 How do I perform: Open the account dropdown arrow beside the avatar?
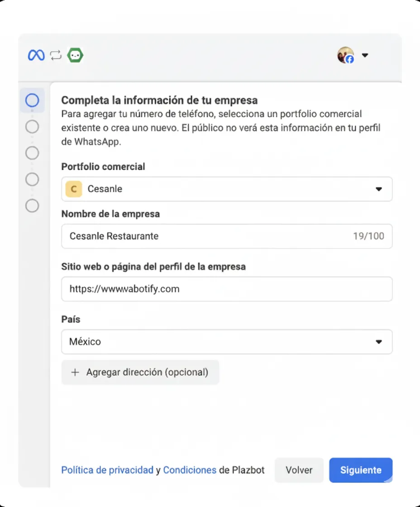point(365,55)
